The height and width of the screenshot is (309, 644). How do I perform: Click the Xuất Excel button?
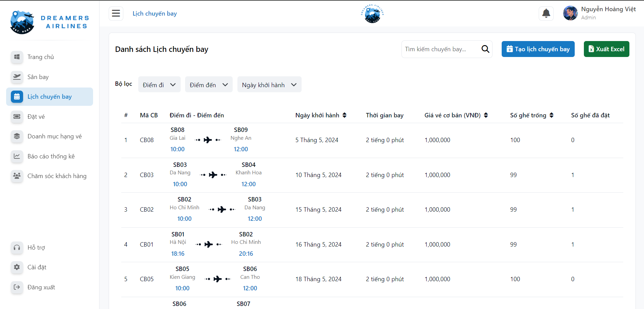coord(606,49)
